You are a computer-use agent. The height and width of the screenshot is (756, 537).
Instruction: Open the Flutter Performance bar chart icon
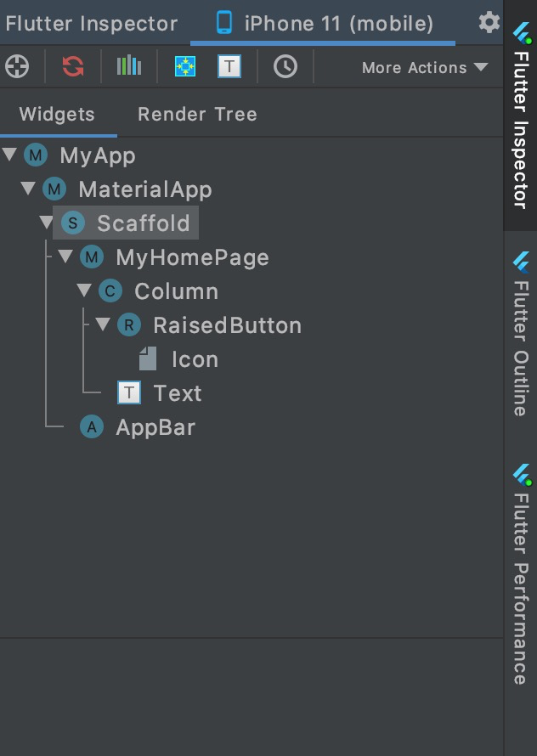129,66
